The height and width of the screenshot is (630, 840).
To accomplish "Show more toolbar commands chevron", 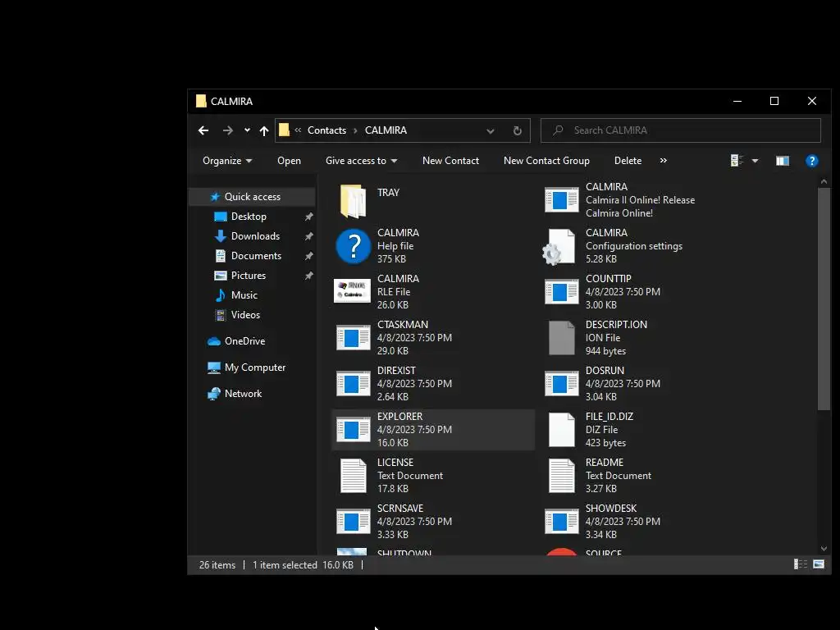I will [x=663, y=161].
